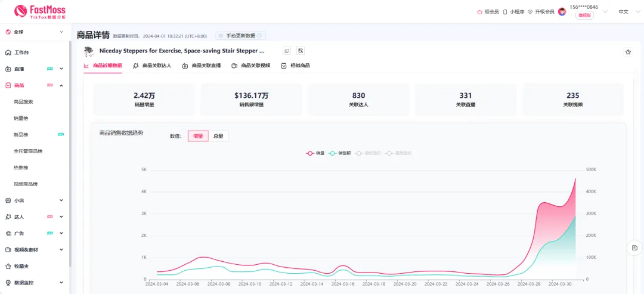Select the 增量 value option

tap(198, 136)
